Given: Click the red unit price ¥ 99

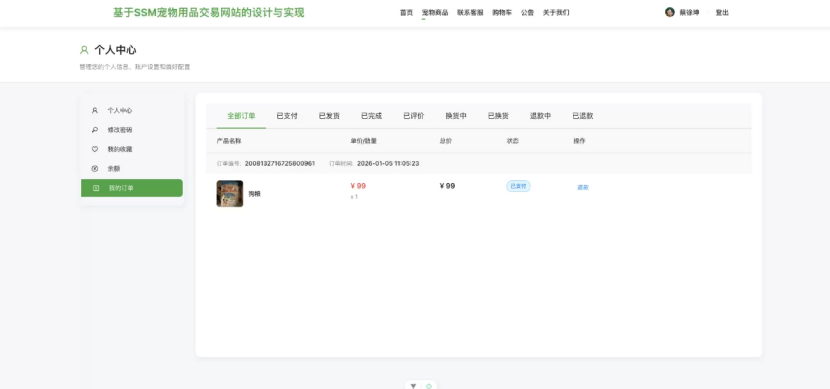Looking at the screenshot, I should (x=358, y=186).
